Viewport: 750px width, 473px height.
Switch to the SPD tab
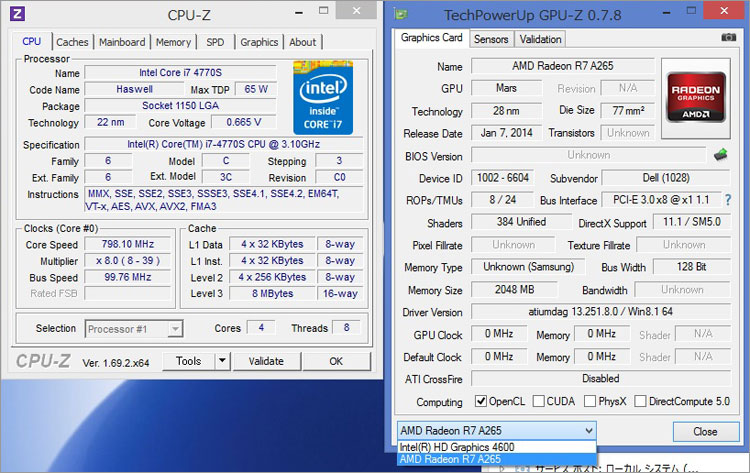click(215, 42)
